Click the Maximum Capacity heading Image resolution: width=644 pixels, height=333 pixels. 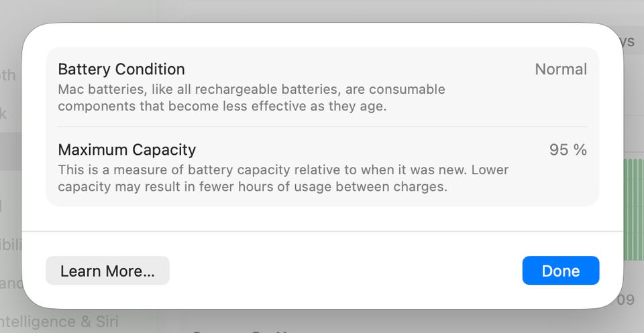click(x=127, y=149)
